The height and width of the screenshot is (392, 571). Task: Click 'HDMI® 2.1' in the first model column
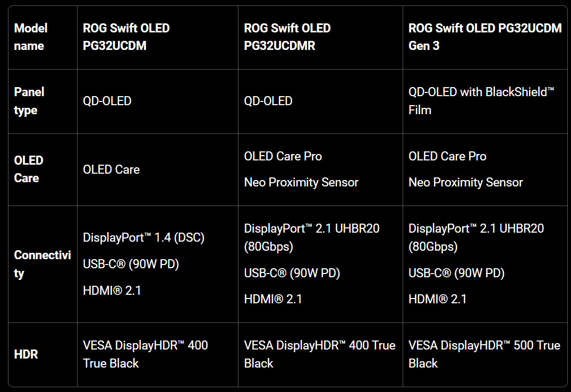[x=112, y=290]
